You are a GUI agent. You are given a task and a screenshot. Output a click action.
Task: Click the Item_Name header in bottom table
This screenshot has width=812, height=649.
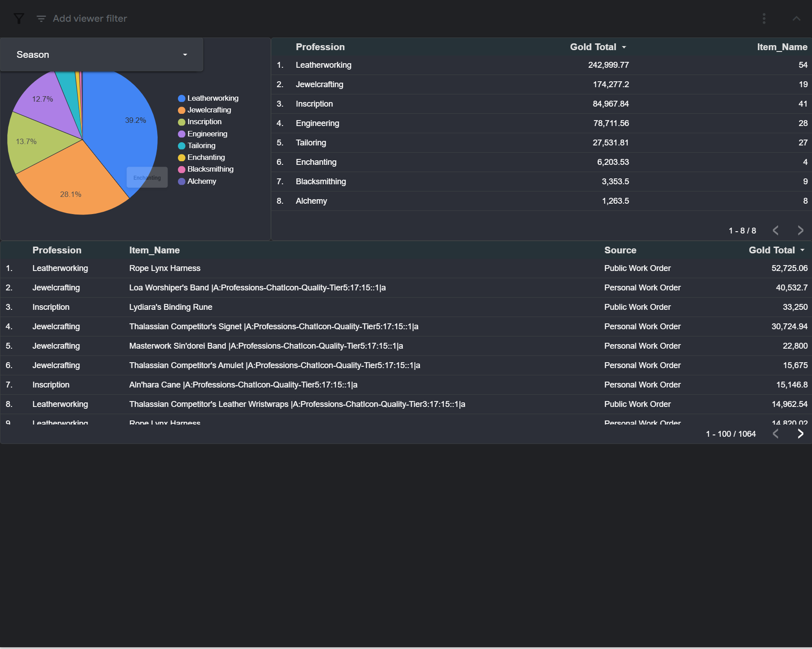154,250
